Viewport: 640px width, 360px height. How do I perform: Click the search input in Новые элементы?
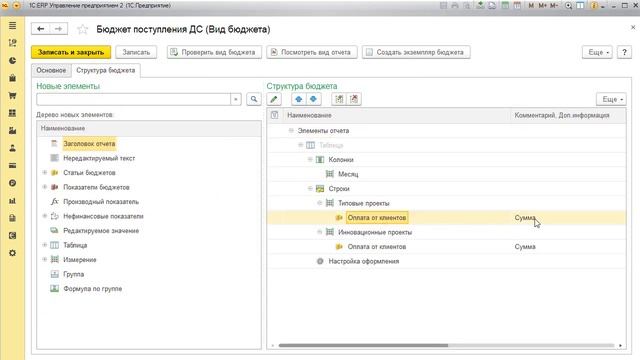tap(133, 99)
